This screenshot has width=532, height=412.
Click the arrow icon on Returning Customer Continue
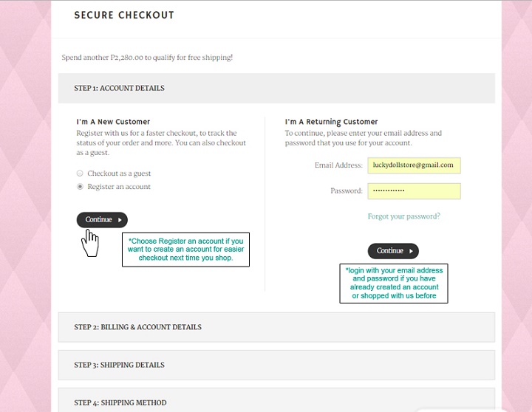click(x=411, y=251)
